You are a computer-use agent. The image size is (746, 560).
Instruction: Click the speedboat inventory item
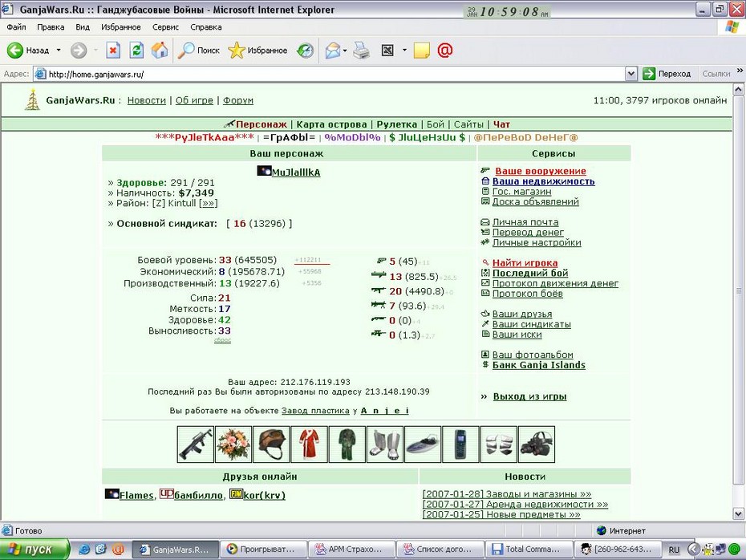click(423, 444)
